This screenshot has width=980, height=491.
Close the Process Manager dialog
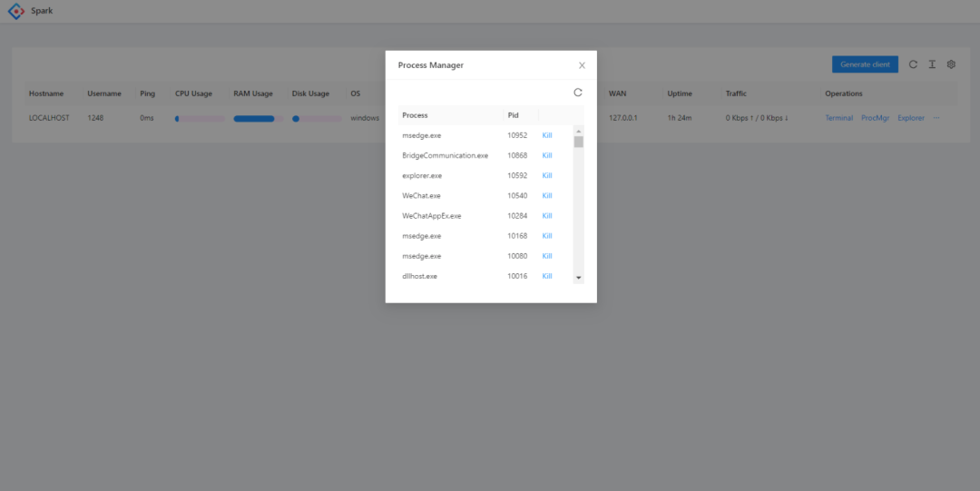582,65
